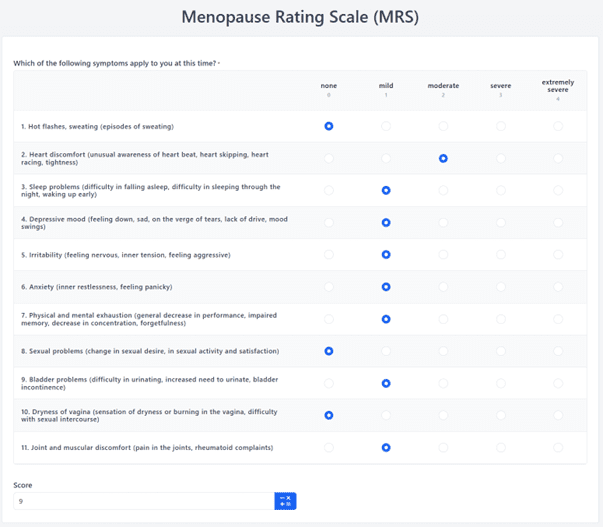The height and width of the screenshot is (527, 603).
Task: Pick 'moderate' for Dryness of vagina
Action: [x=443, y=415]
